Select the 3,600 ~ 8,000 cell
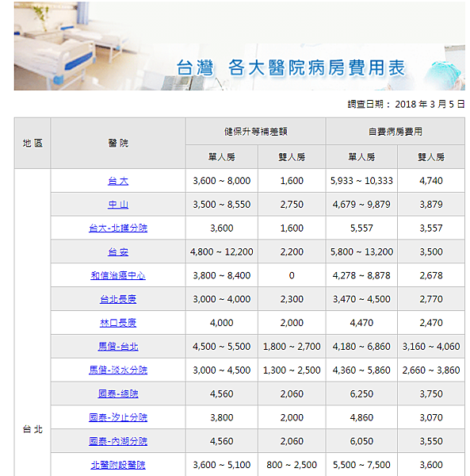The width and height of the screenshot is (470, 476). 222,181
